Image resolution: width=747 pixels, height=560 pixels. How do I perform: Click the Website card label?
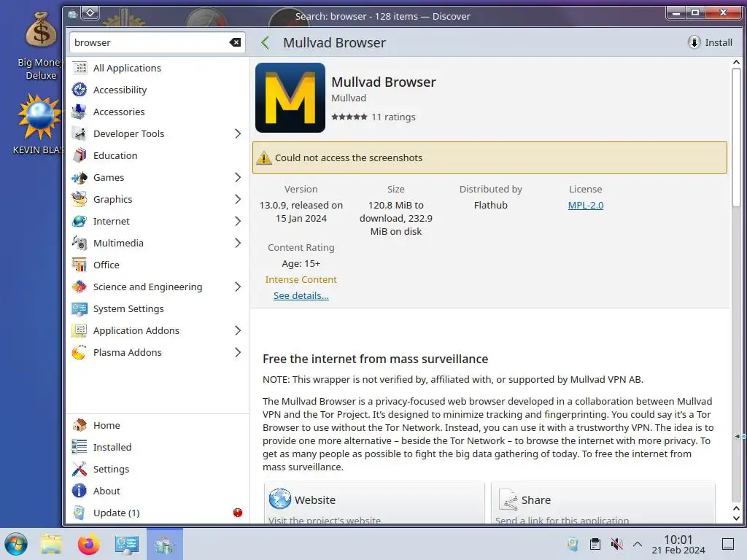315,500
